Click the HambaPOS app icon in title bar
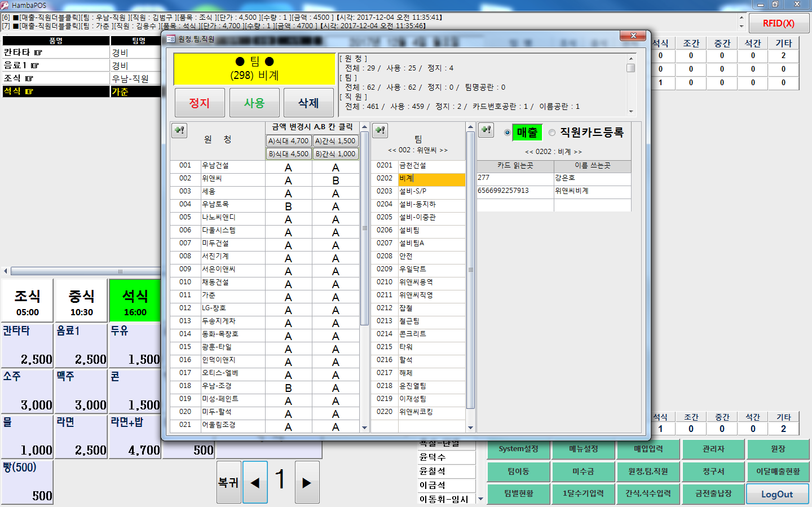 point(5,5)
